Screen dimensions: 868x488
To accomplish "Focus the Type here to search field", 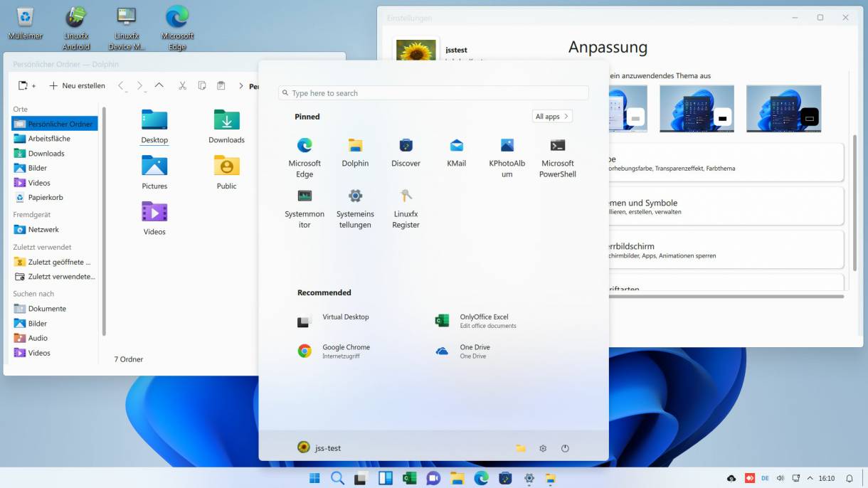I will (433, 92).
